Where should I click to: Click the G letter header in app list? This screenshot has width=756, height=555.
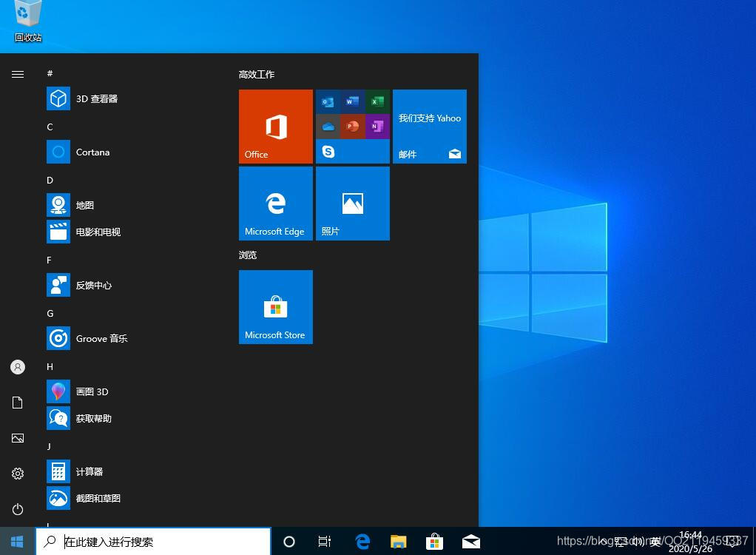click(50, 314)
